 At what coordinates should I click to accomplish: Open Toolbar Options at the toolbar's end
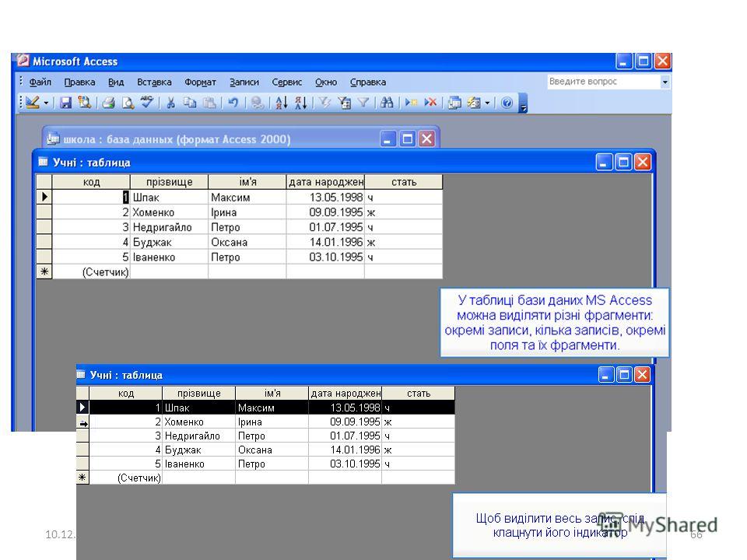[523, 103]
